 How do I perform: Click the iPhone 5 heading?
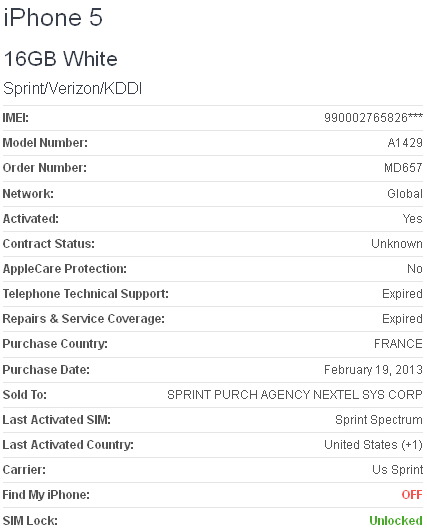tap(52, 17)
